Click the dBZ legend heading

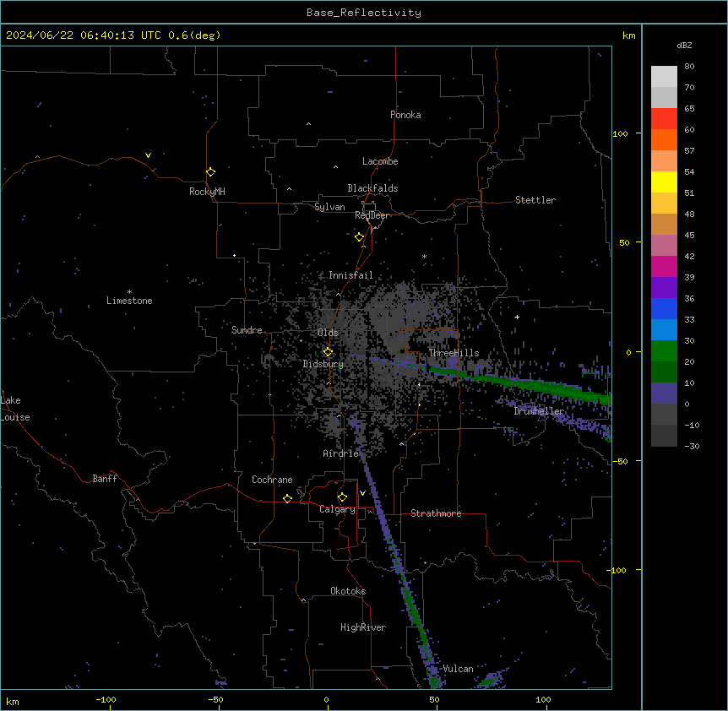[684, 45]
